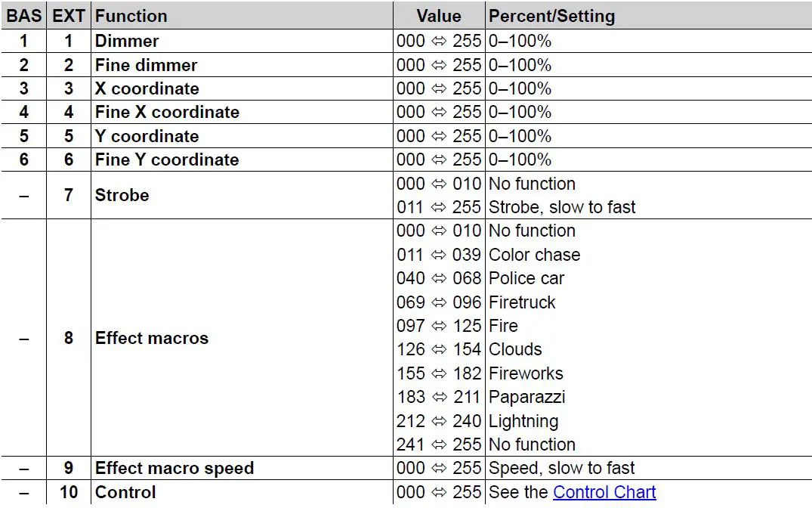Screen dimensions: 812x508
Task: Select the Firetruck setting row
Action: pos(522,302)
